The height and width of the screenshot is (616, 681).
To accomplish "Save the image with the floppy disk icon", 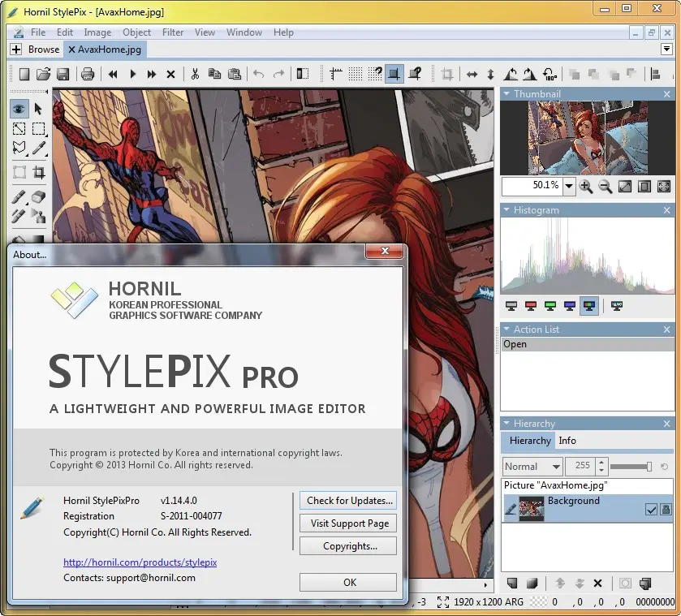I will pos(63,75).
